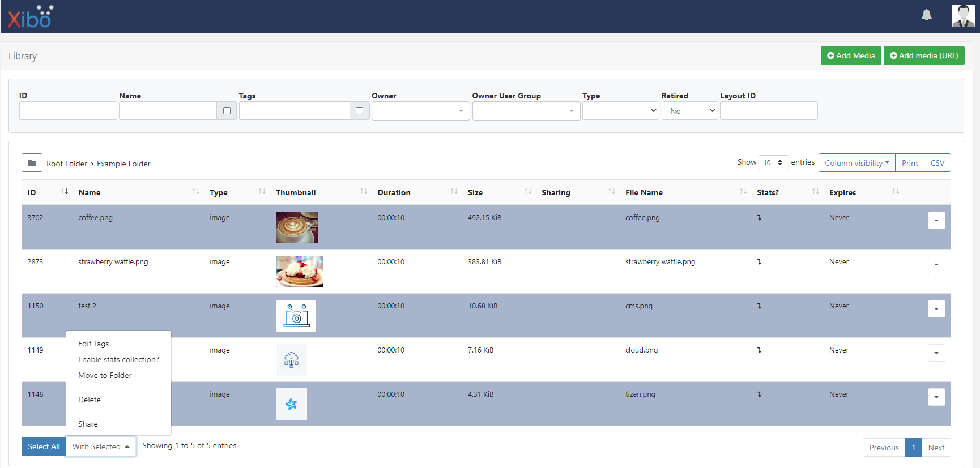Screen dimensions: 980x468
Task: Sort by File Name column sort icon
Action: pyautogui.click(x=743, y=192)
